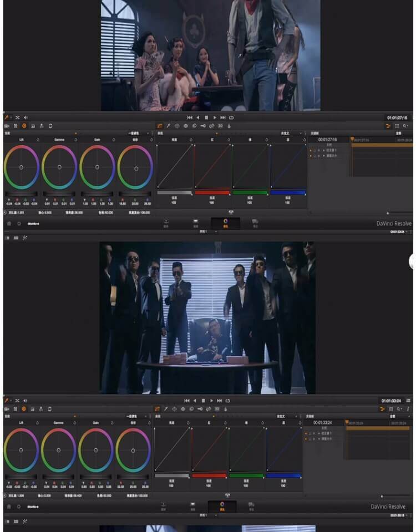This screenshot has width=416, height=532.
Task: Open the Camera Raw palette in the upper Resolve panel
Action: (7, 126)
